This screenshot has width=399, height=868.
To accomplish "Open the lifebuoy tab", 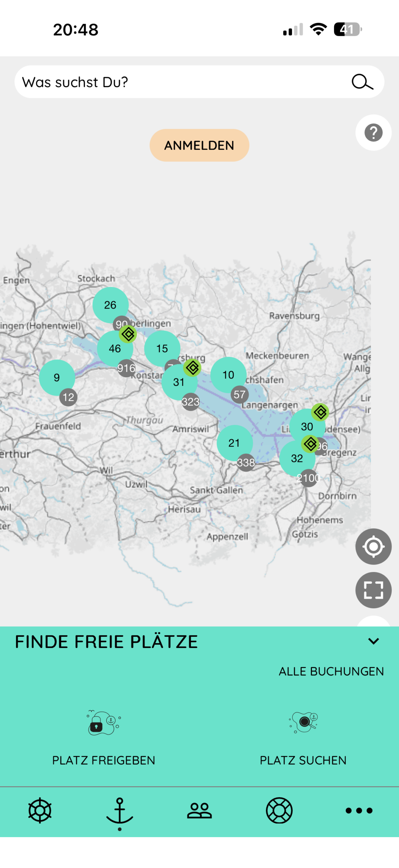I will [279, 810].
